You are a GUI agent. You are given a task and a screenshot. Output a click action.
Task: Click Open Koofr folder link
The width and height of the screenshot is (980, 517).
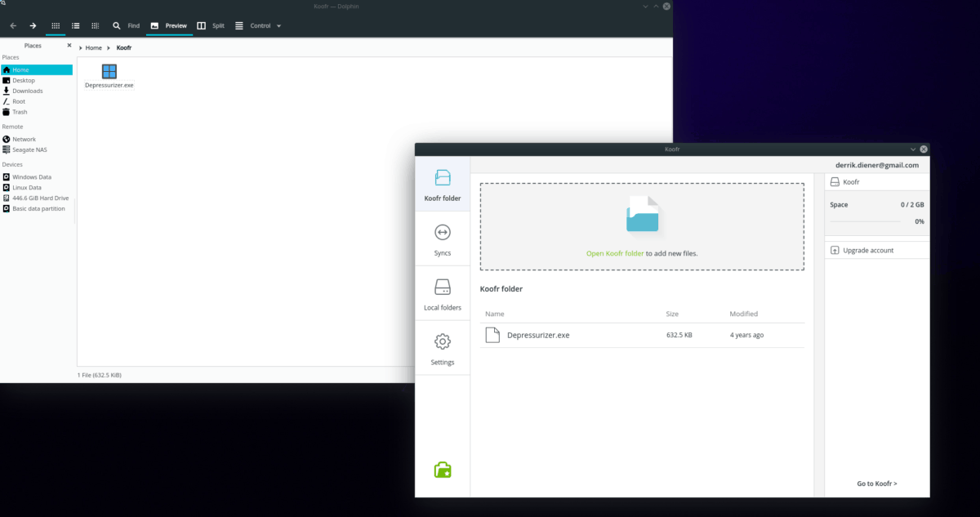[x=616, y=253]
